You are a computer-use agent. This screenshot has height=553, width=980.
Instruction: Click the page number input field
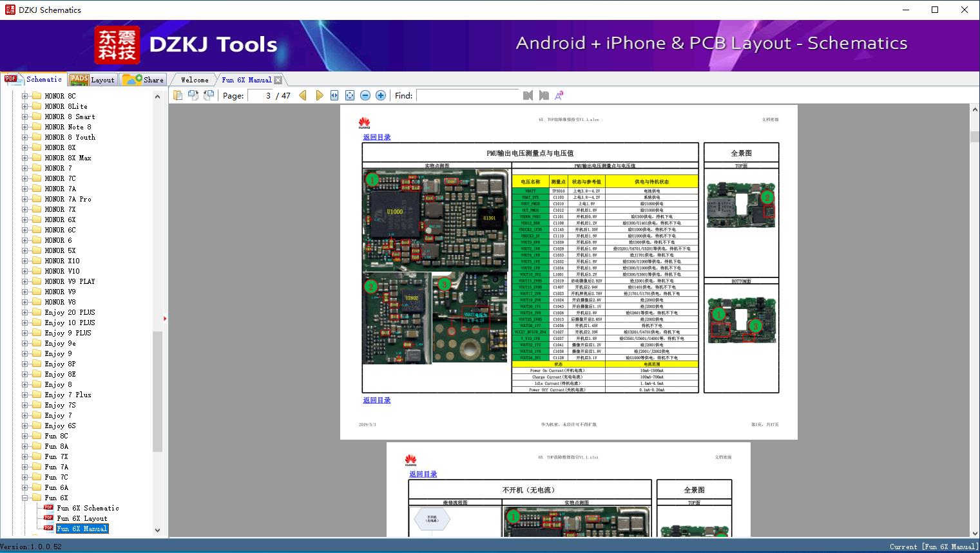(260, 95)
